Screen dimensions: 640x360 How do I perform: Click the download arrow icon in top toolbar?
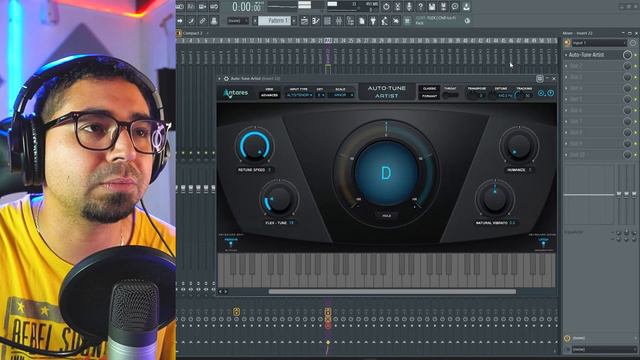coord(466,7)
